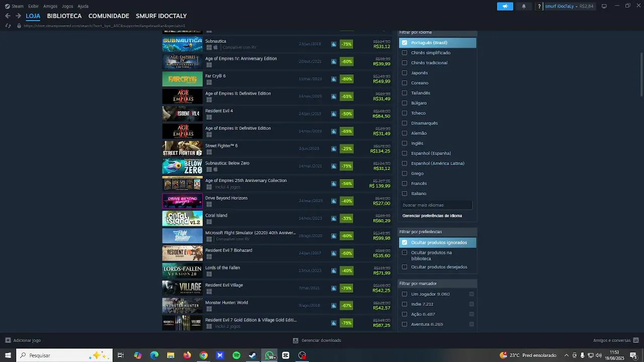This screenshot has height=362, width=644.
Task: Open WhatsApp from the taskbar
Action: (x=270, y=355)
